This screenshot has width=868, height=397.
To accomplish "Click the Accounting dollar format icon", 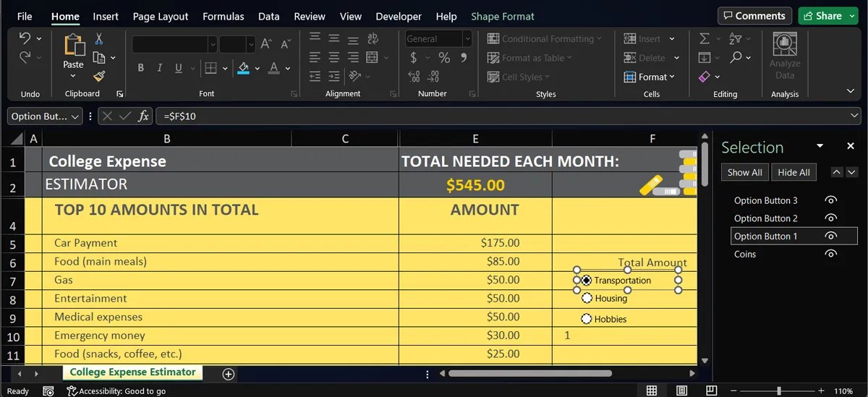I will tap(414, 58).
